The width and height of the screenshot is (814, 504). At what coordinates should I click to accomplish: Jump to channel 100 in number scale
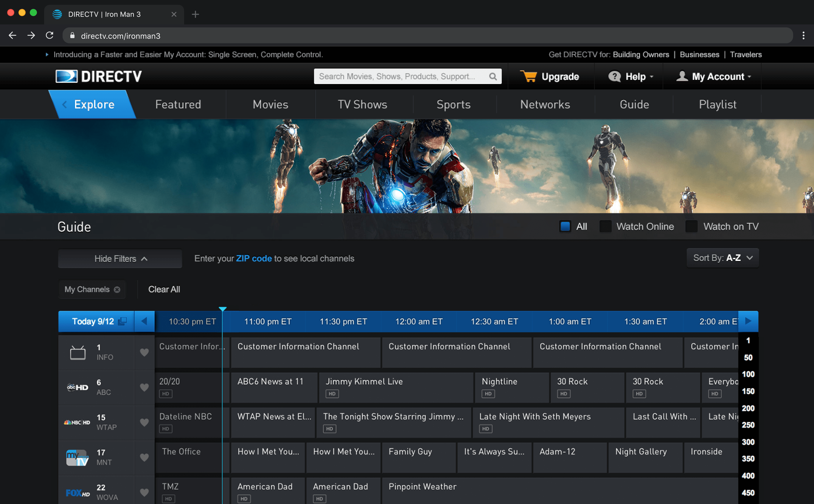(x=748, y=374)
